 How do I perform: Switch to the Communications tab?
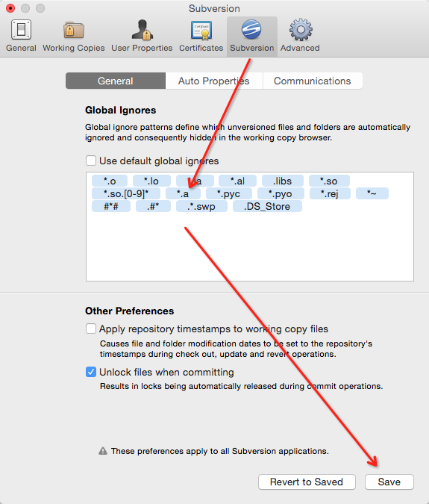pos(313,81)
